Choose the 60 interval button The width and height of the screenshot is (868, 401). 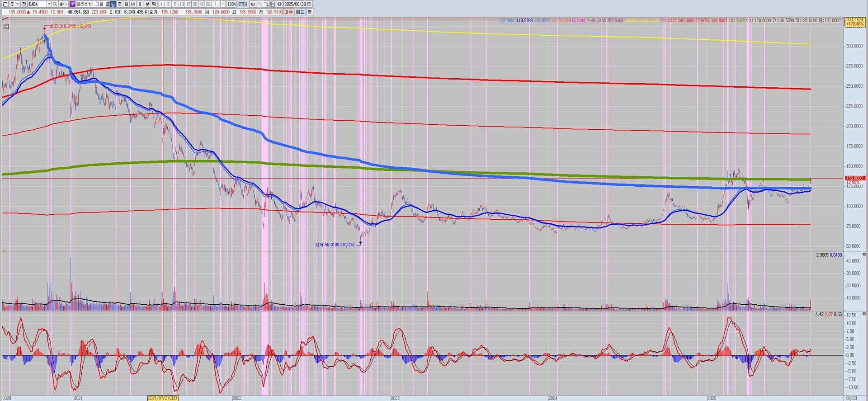208,4
